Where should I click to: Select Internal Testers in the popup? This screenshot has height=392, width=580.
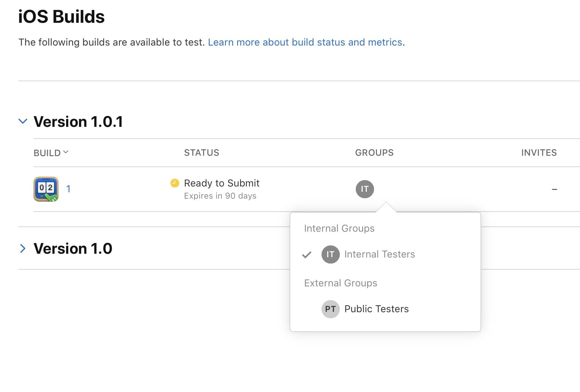pos(379,254)
